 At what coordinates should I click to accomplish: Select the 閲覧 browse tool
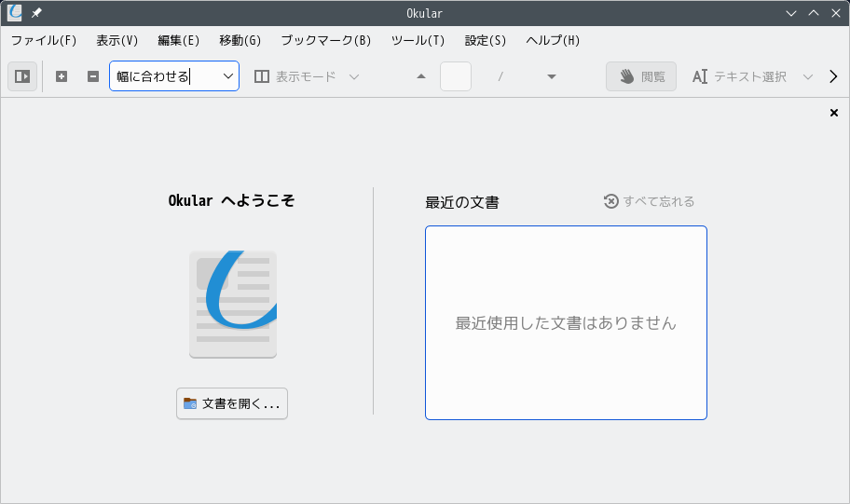(640, 76)
